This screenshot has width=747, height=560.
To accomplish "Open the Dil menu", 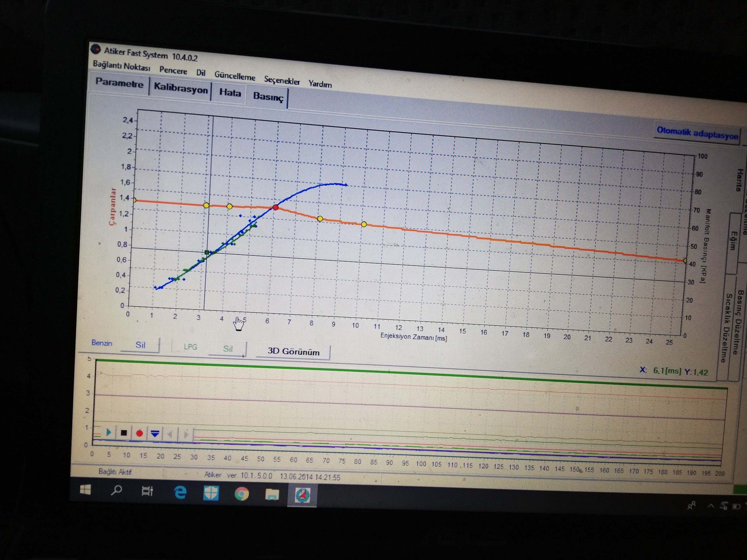I will pos(200,73).
